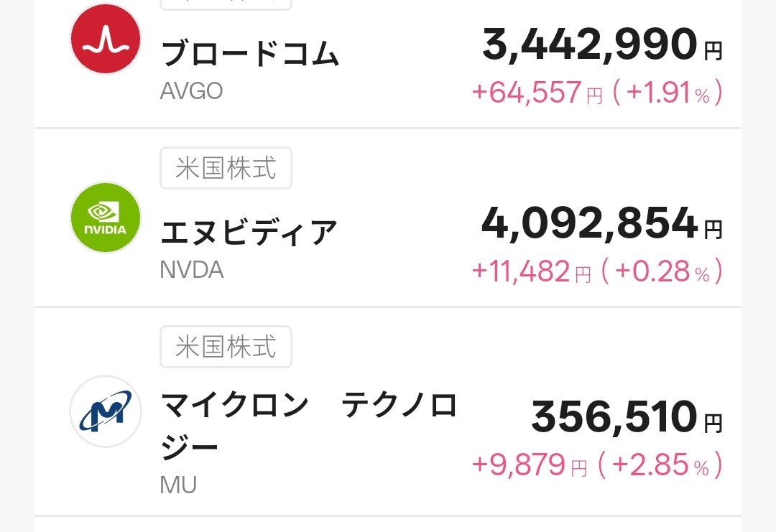Tap the +11,482円 gain figure
Screen dimensions: 776x532
tap(532, 271)
